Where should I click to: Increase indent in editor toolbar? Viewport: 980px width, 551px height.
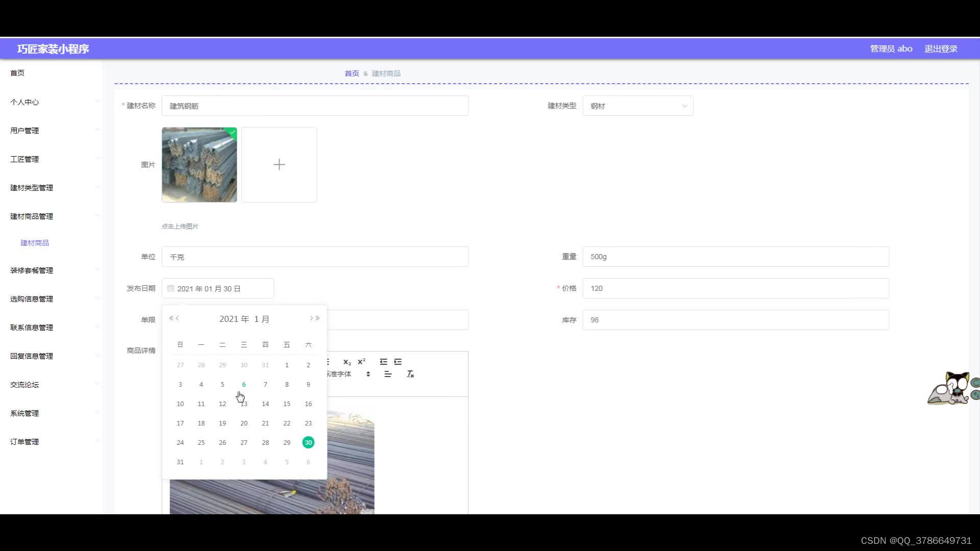click(398, 362)
